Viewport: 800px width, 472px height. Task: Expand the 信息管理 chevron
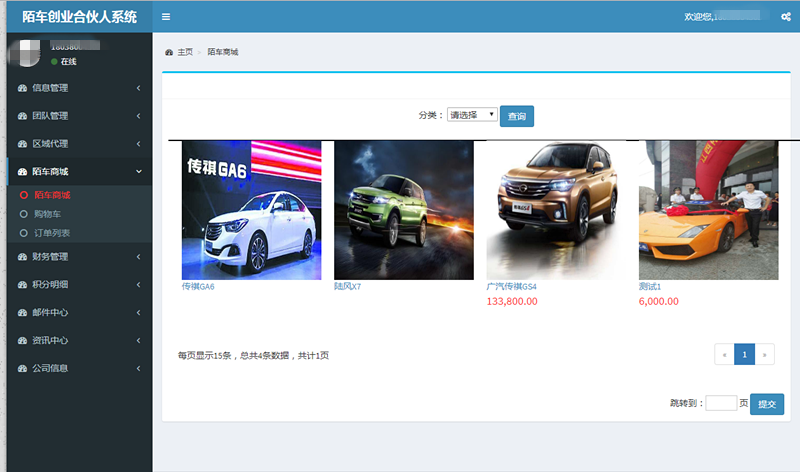point(138,88)
